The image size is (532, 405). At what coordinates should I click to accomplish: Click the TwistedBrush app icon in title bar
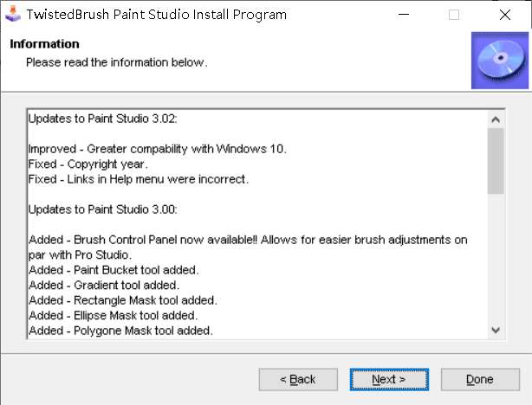click(x=12, y=15)
